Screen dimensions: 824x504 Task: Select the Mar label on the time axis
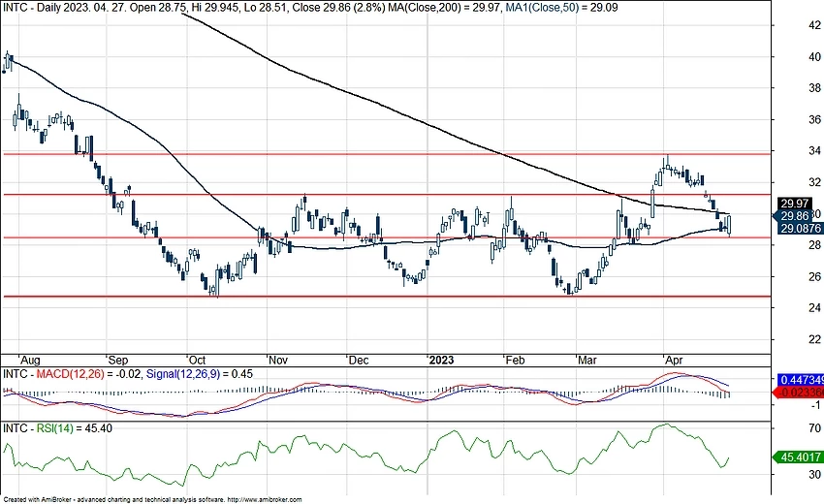click(x=587, y=361)
